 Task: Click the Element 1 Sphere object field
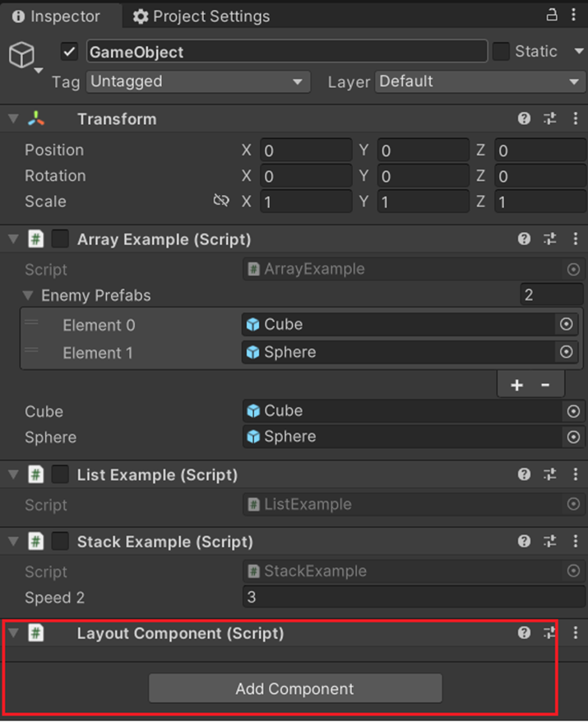click(410, 352)
